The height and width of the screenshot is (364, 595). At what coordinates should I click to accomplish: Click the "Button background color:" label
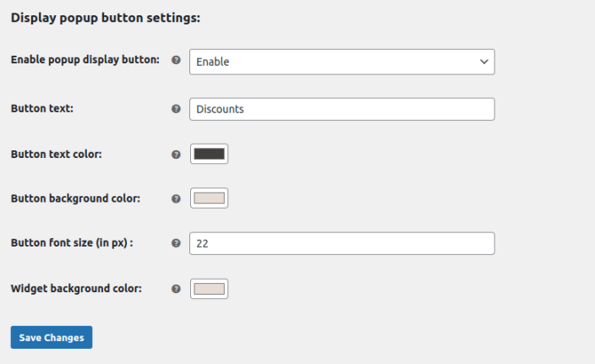click(x=75, y=198)
